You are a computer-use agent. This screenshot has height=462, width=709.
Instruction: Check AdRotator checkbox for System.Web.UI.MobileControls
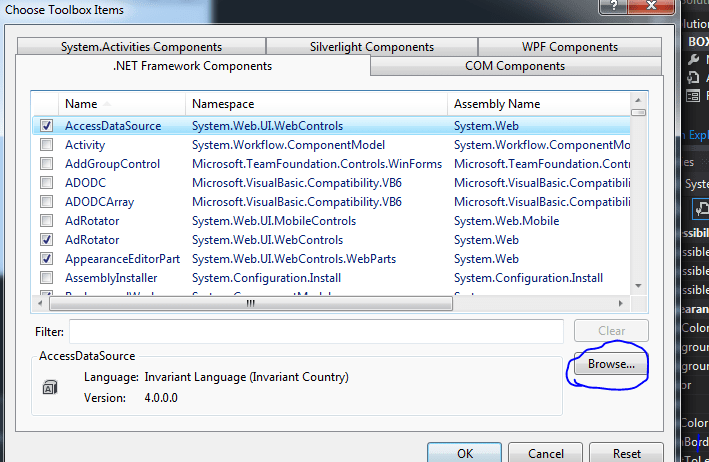pos(46,221)
